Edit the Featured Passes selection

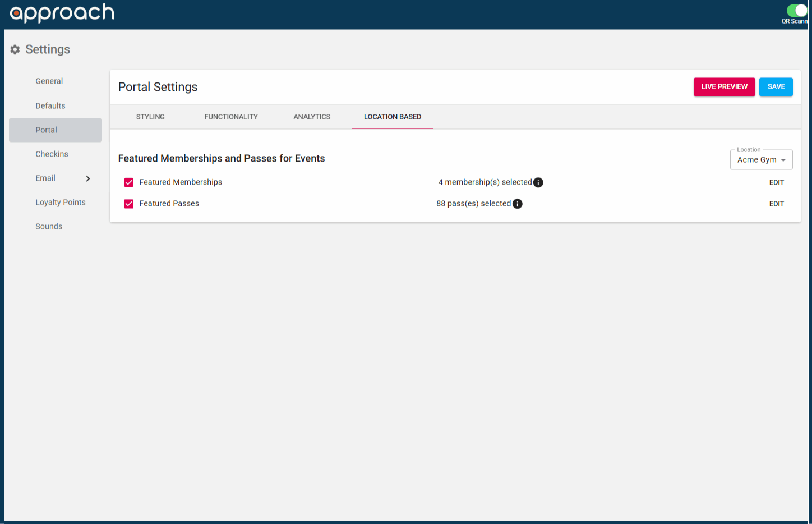click(776, 204)
